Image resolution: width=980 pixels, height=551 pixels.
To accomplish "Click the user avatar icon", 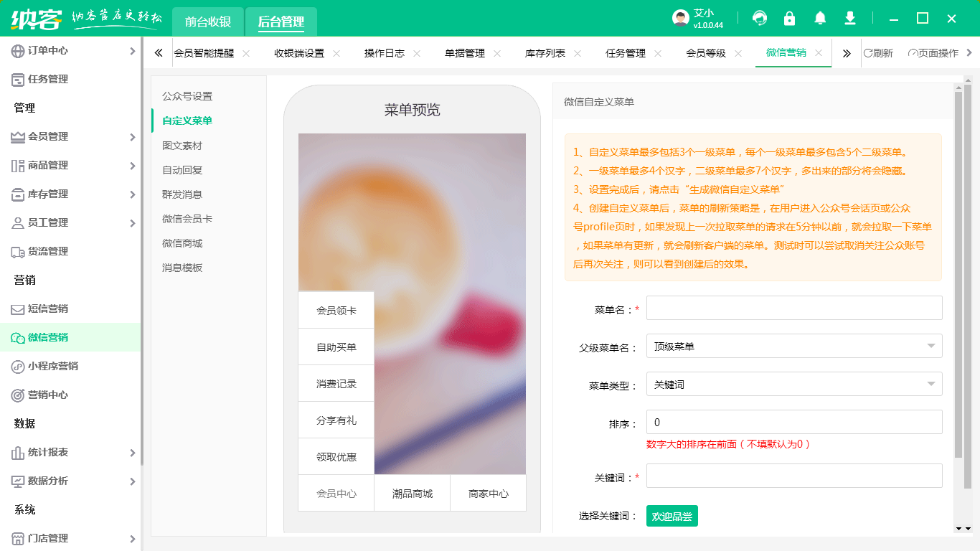I will coord(680,19).
